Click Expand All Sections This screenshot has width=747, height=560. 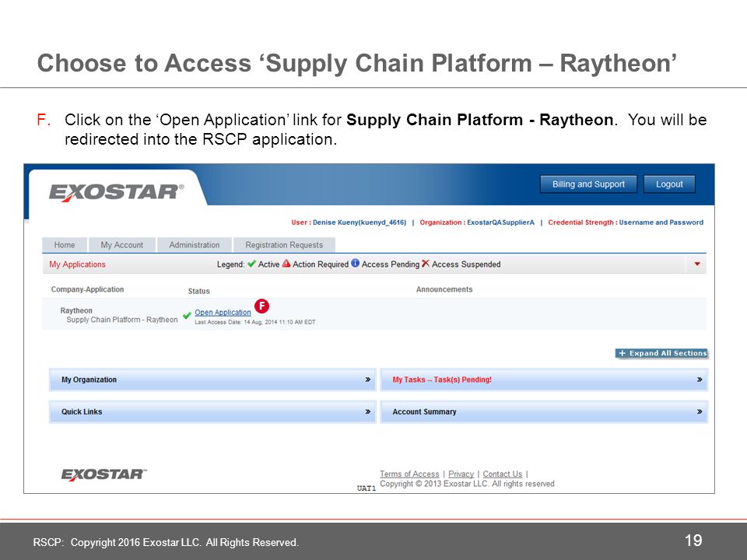(x=661, y=353)
